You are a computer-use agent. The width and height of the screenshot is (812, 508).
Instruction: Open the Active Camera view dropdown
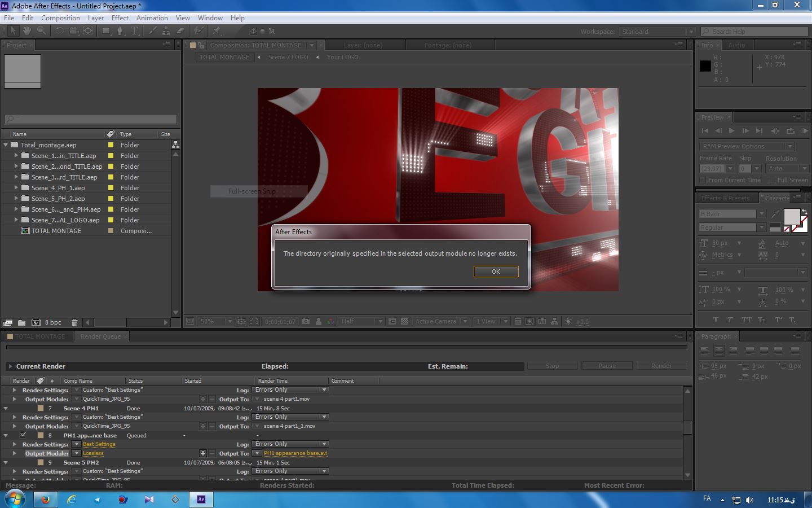[440, 322]
